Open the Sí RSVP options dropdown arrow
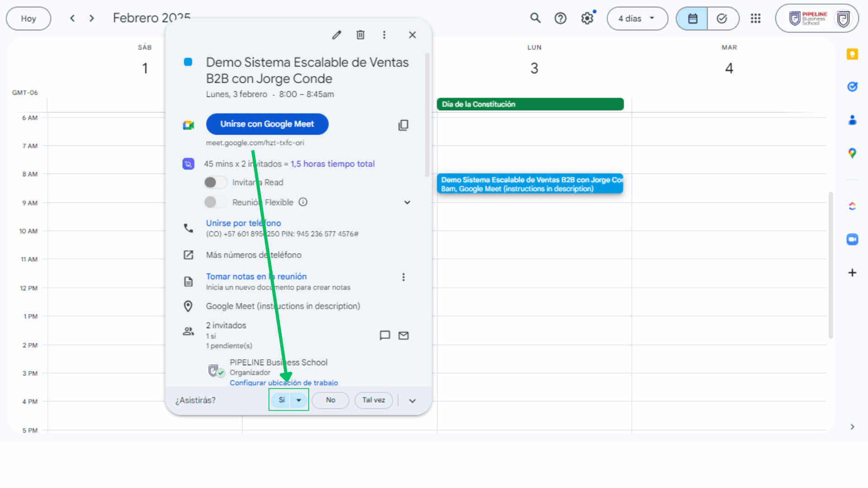Viewport: 868px width, 488px height. pos(298,400)
